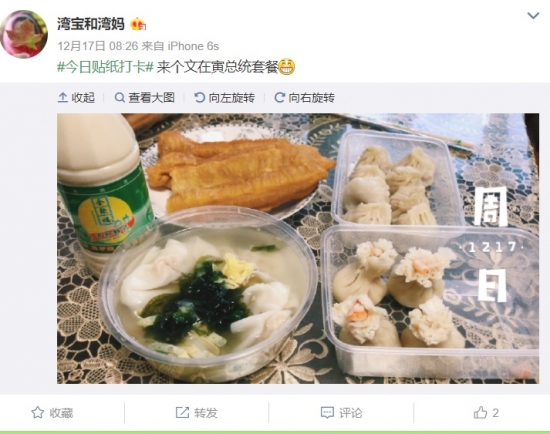Open the iPhone 6s source link
The image size is (550, 434).
tap(193, 46)
